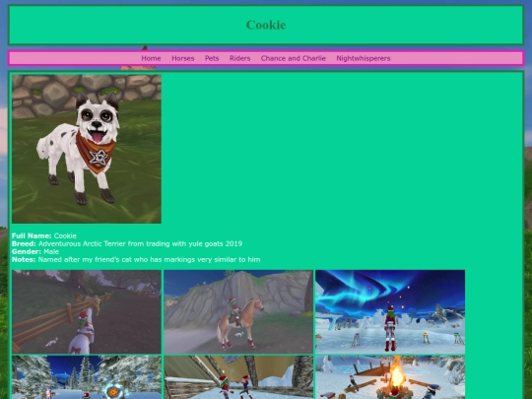The width and height of the screenshot is (532, 399).
Task: Go to the Horses page
Action: tap(183, 58)
